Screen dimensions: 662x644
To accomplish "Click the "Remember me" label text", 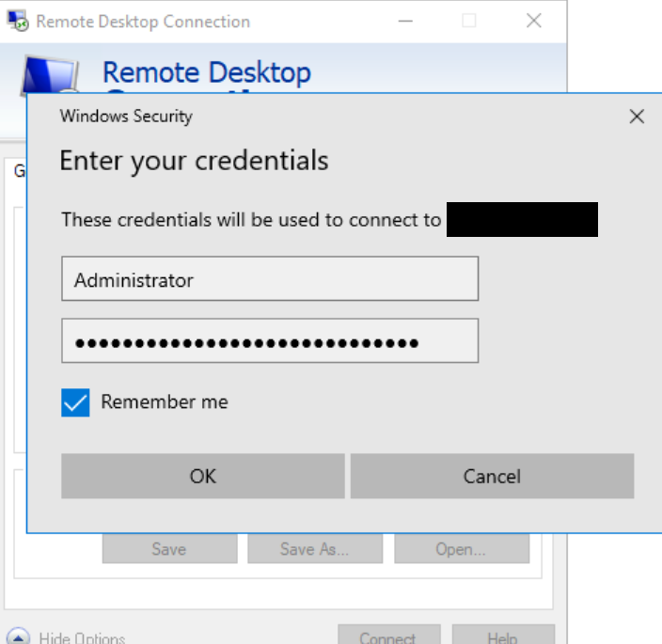I will (x=165, y=401).
